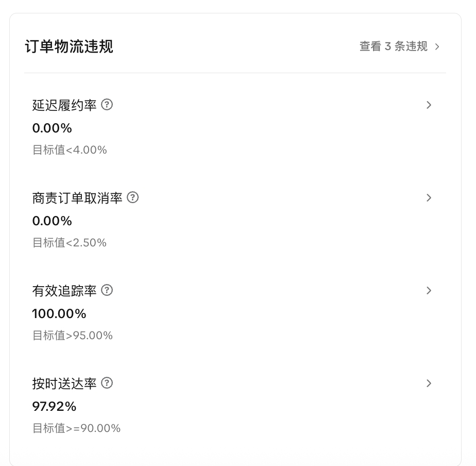Click the 97.92% on-time delivery value
The width and height of the screenshot is (476, 466).
point(54,406)
